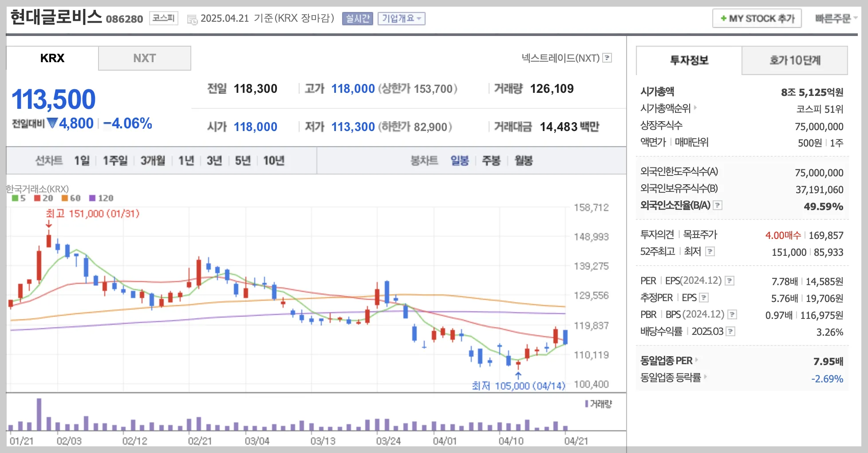The height and width of the screenshot is (453, 868).
Task: Switch to the KRX tab
Action: pos(52,58)
